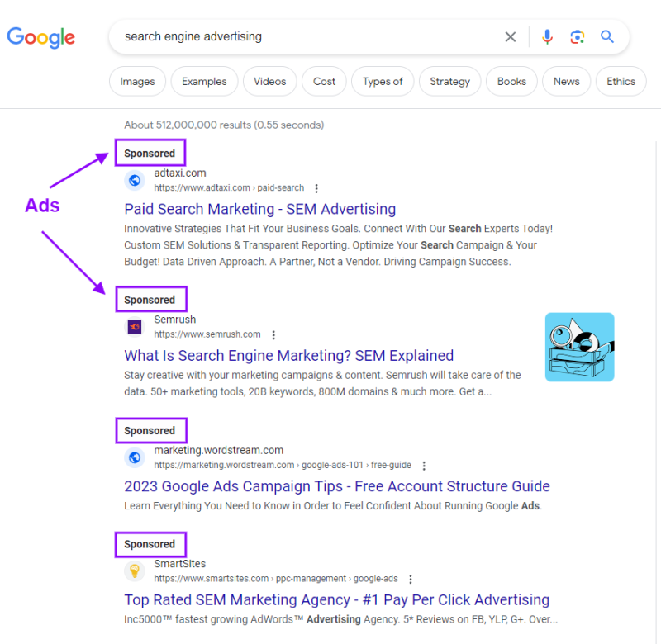Click inside the search query field
Viewport: 661px width, 644px height.
[x=248, y=36]
